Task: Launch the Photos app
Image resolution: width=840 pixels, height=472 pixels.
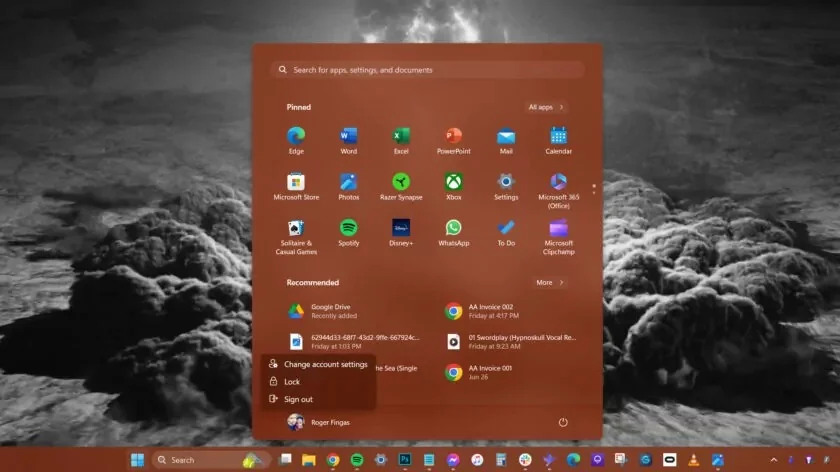Action: point(348,186)
